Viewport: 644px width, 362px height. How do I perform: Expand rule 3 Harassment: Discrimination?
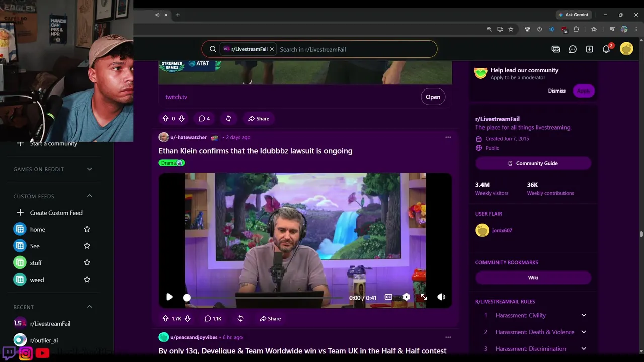pyautogui.click(x=584, y=348)
